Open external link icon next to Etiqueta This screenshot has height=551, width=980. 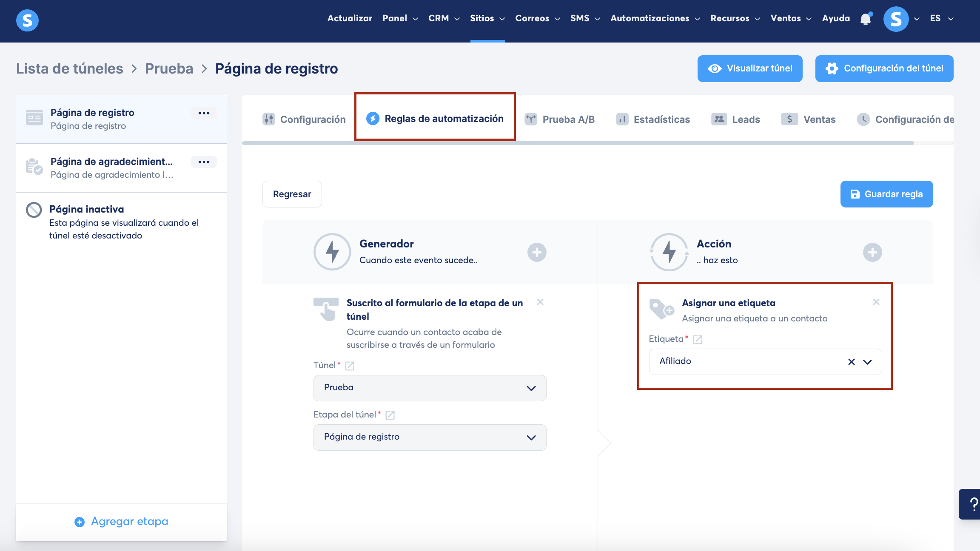coord(698,339)
